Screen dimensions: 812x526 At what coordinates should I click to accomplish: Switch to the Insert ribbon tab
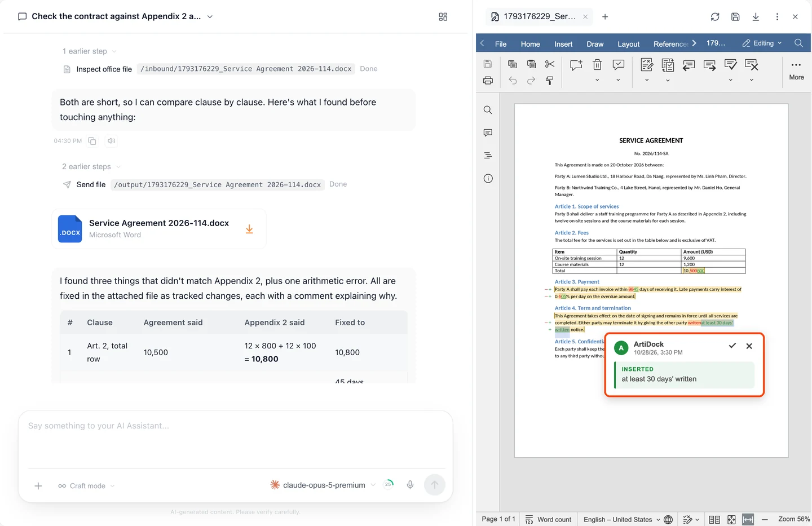(563, 44)
